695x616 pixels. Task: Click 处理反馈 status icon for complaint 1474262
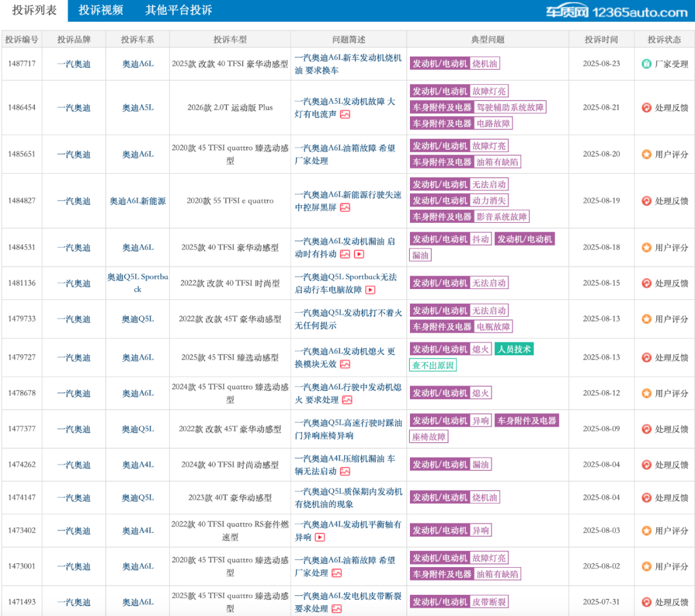click(646, 465)
